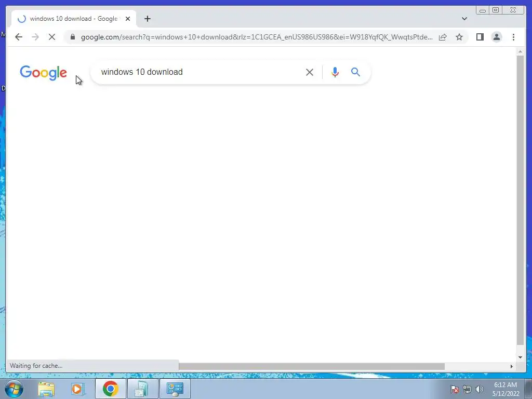This screenshot has height=399, width=532.
Task: Open volume control speaker icon
Action: [480, 389]
